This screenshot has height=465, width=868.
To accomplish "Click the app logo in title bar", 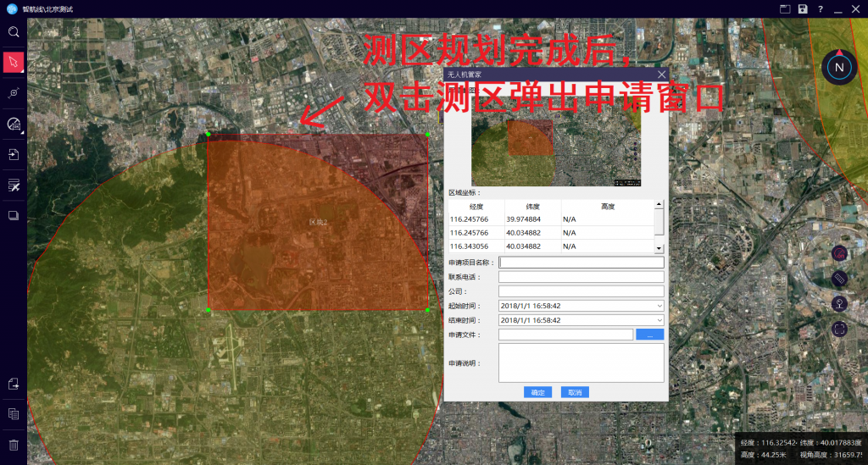I will pyautogui.click(x=12, y=8).
